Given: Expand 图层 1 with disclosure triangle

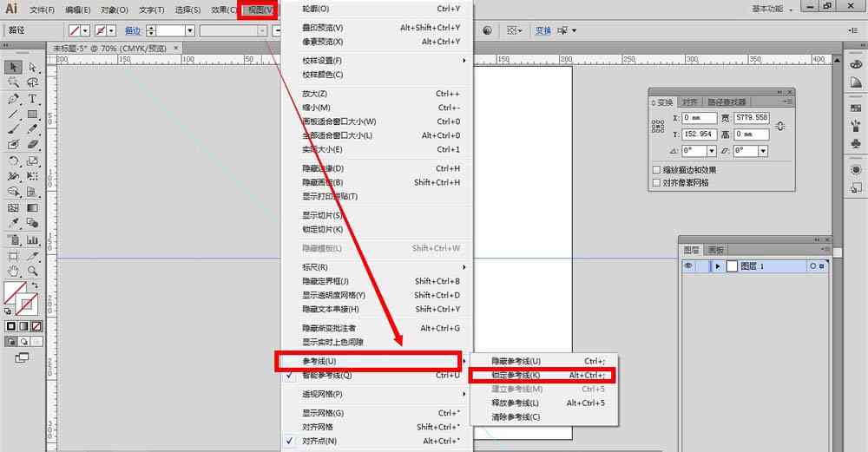Looking at the screenshot, I should [718, 266].
